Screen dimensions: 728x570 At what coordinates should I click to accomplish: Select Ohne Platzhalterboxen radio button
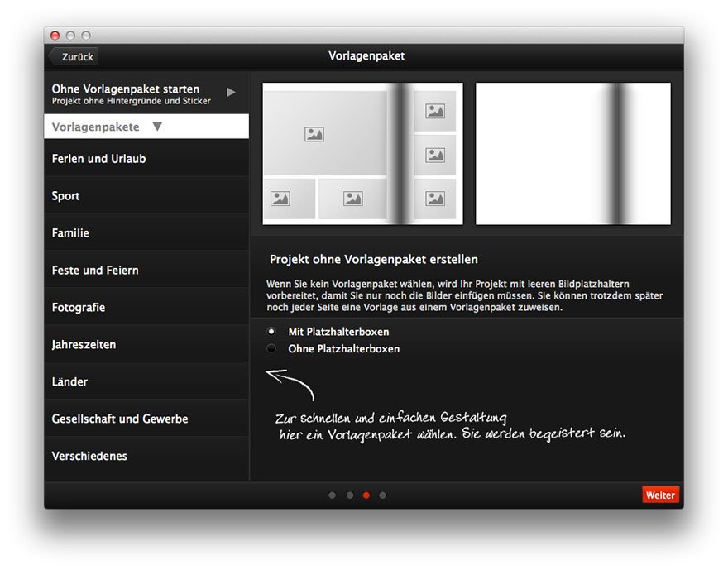(271, 348)
